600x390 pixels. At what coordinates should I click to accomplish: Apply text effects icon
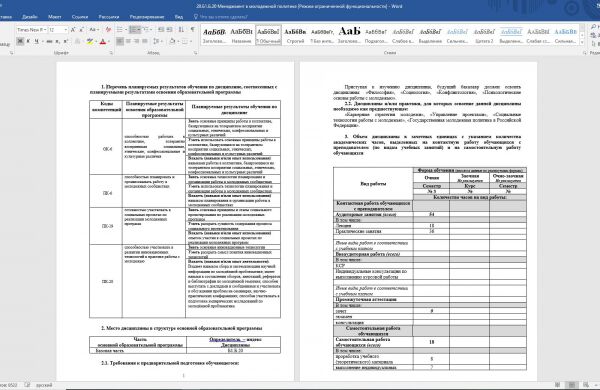pos(78,41)
